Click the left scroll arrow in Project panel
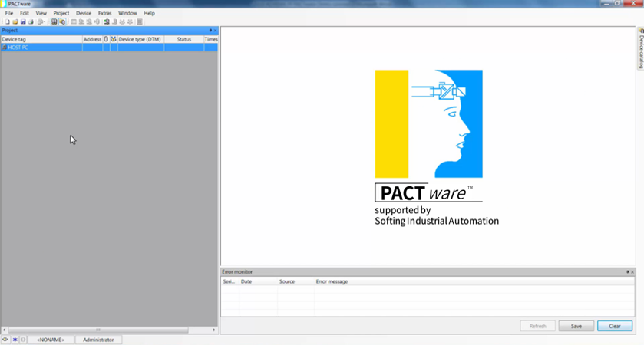644x345 pixels. pos(4,330)
